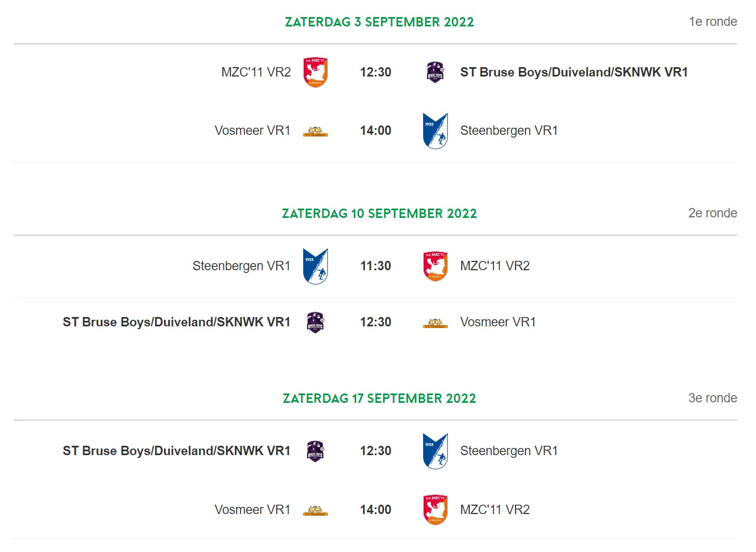Open MZC'11 VR2 team link on 3 September
Image resolution: width=756 pixels, height=552 pixels.
256,72
